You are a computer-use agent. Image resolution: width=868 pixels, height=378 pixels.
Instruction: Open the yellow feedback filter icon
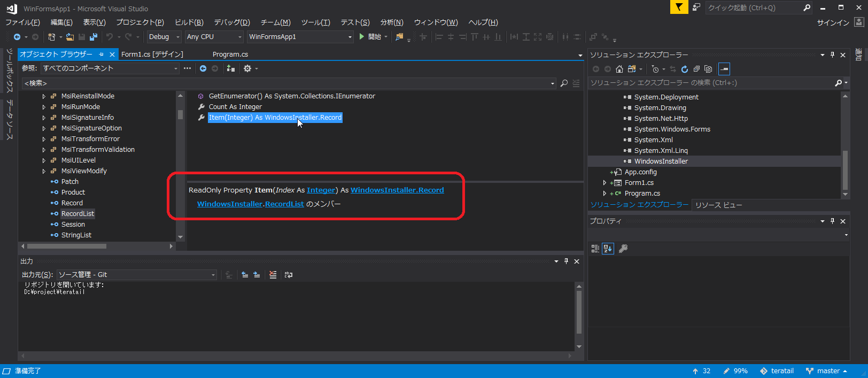(x=679, y=7)
